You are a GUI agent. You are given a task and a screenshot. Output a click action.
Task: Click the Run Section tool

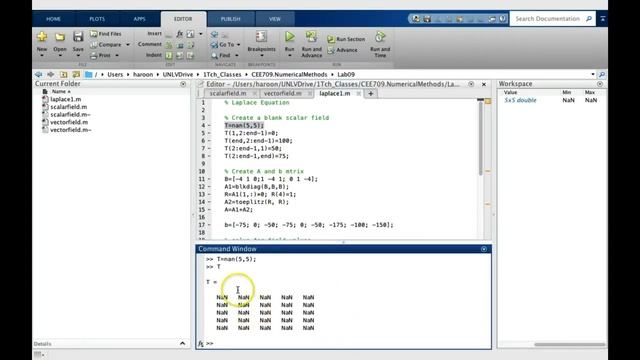(346, 39)
